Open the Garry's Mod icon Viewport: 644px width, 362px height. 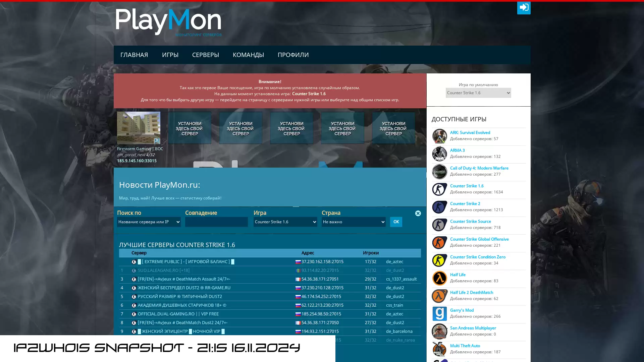coord(439,314)
